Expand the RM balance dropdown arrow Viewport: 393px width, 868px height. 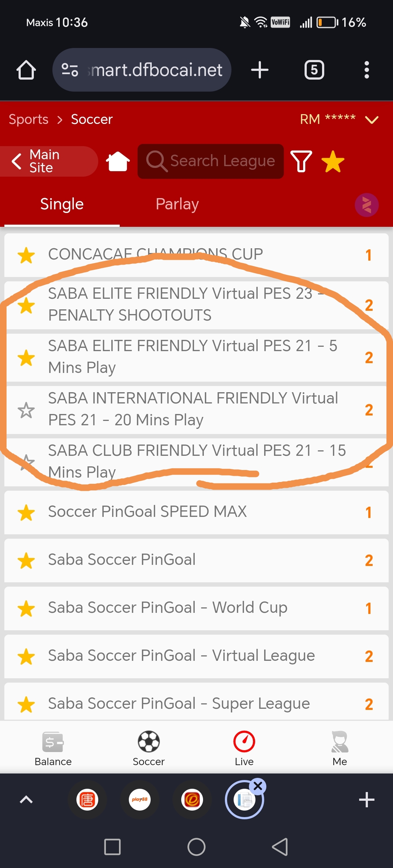click(x=372, y=120)
